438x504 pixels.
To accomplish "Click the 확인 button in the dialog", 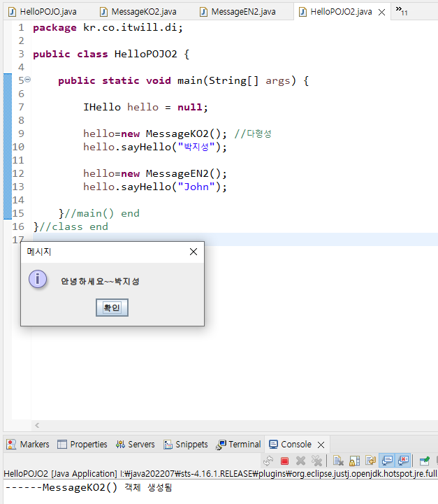I will pos(112,308).
